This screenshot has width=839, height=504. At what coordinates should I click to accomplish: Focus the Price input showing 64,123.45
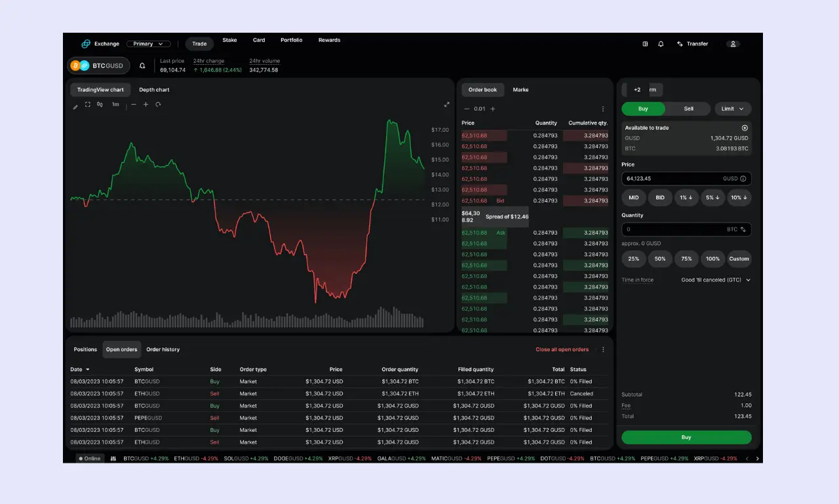pos(686,178)
